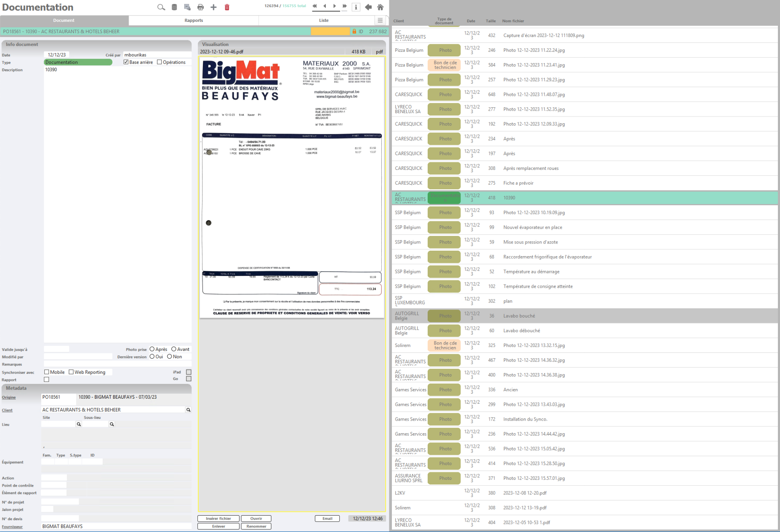Select row 'Nouvel évaporateur en place'

pyautogui.click(x=585, y=227)
